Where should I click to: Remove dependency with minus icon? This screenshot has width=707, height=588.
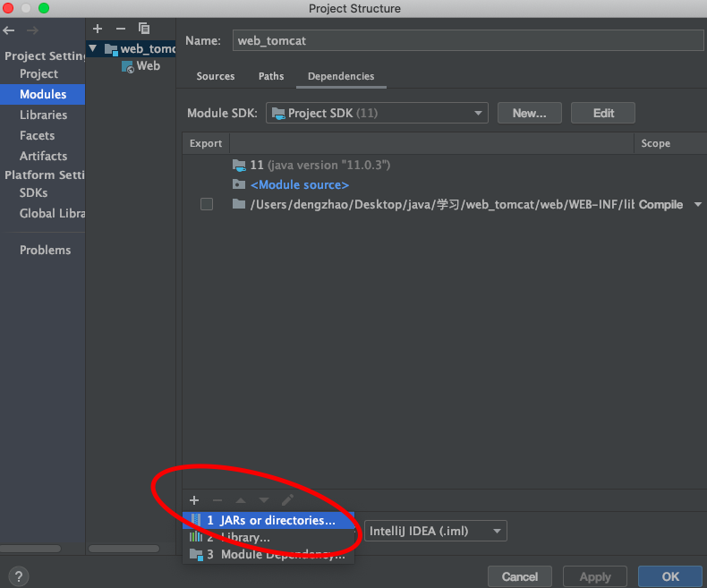pyautogui.click(x=217, y=500)
